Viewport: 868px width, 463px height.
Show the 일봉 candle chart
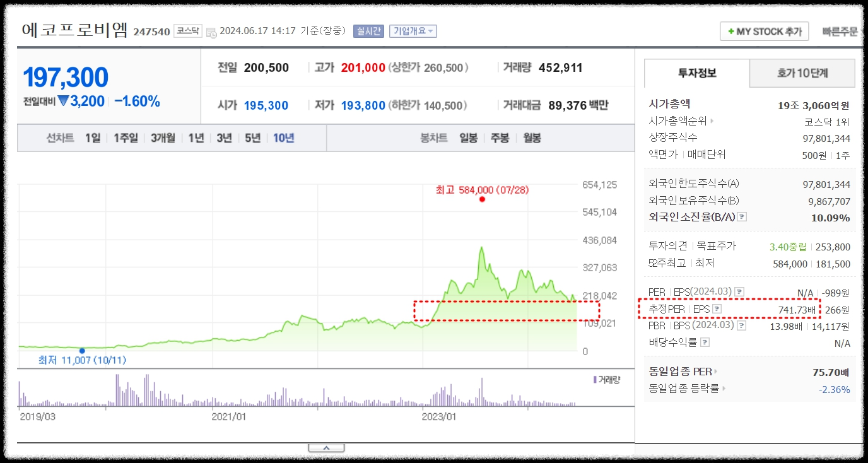(469, 138)
